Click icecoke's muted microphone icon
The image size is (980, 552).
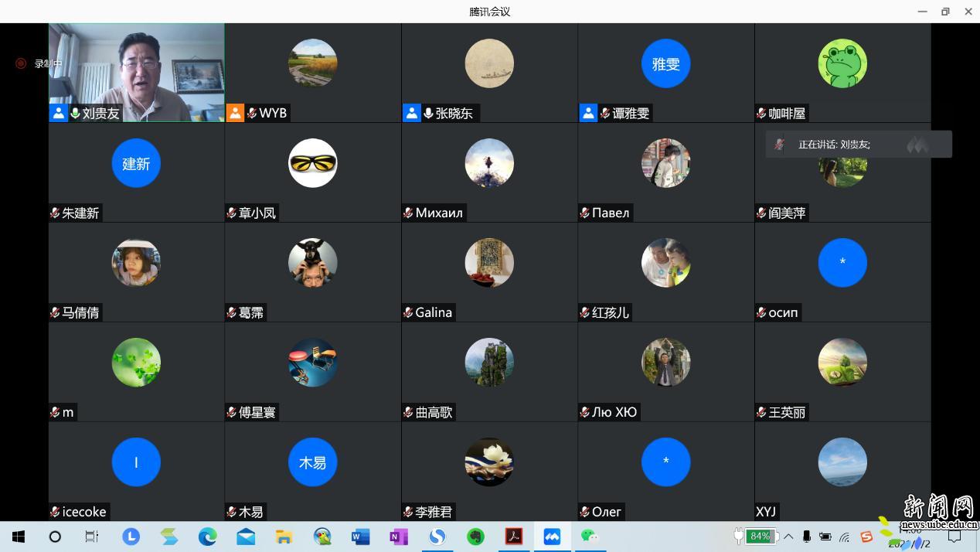click(55, 512)
